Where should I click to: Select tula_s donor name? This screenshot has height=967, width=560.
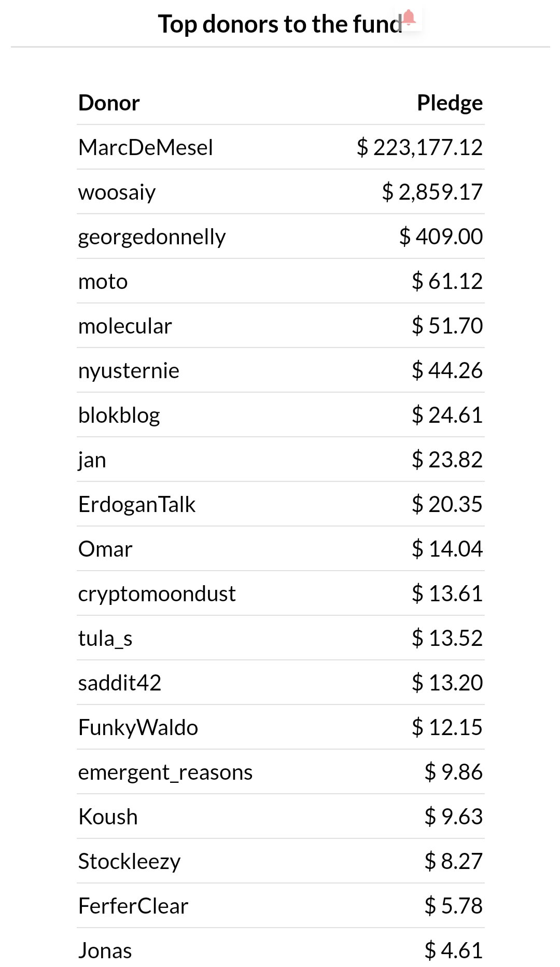tap(105, 639)
